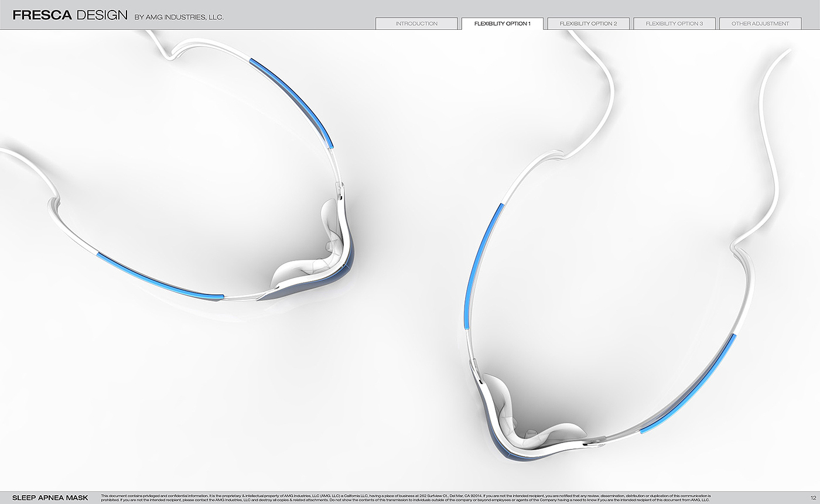Go to the Flexibility Option 3 tab
Viewport: 820px width, 504px height.
[674, 24]
